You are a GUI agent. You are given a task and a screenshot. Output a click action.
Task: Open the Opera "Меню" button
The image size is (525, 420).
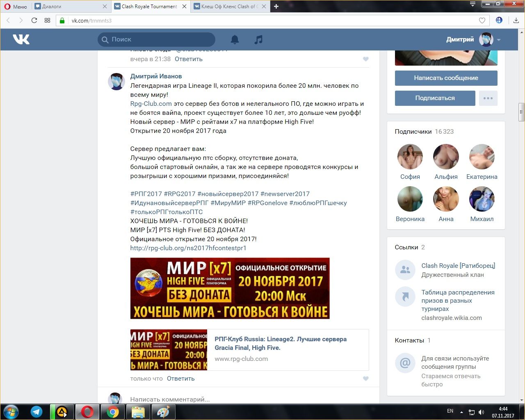coord(16,7)
